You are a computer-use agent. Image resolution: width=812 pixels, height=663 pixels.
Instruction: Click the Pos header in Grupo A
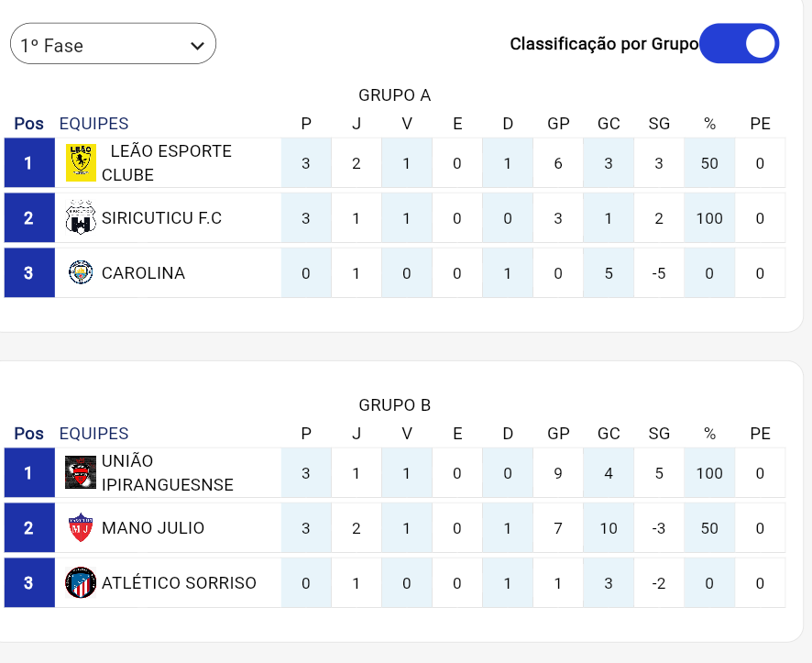(28, 124)
